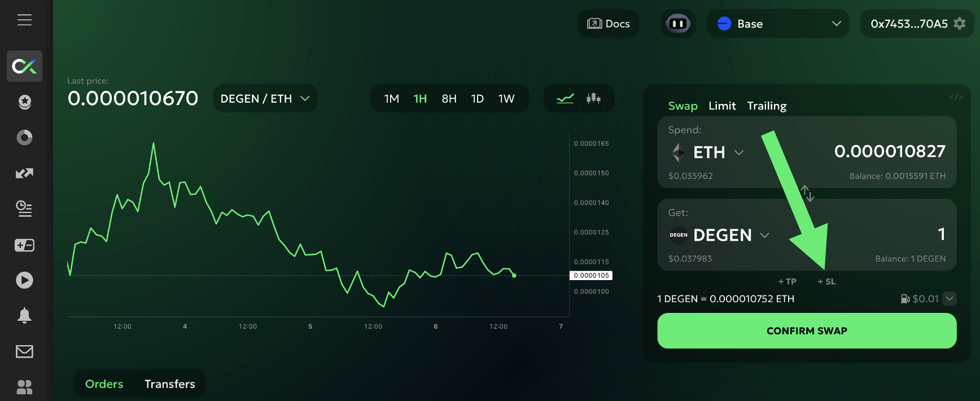Open wallet settings gear icon
The height and width of the screenshot is (401, 980).
(x=960, y=24)
